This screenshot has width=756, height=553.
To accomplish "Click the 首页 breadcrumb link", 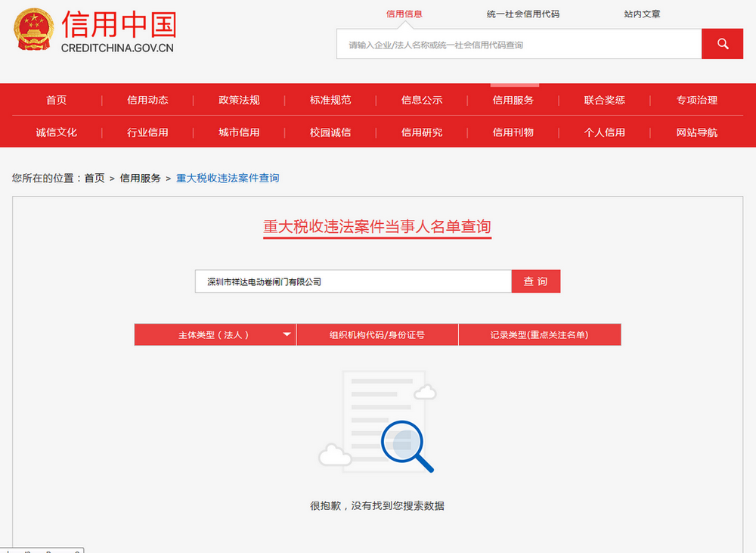I will 94,179.
